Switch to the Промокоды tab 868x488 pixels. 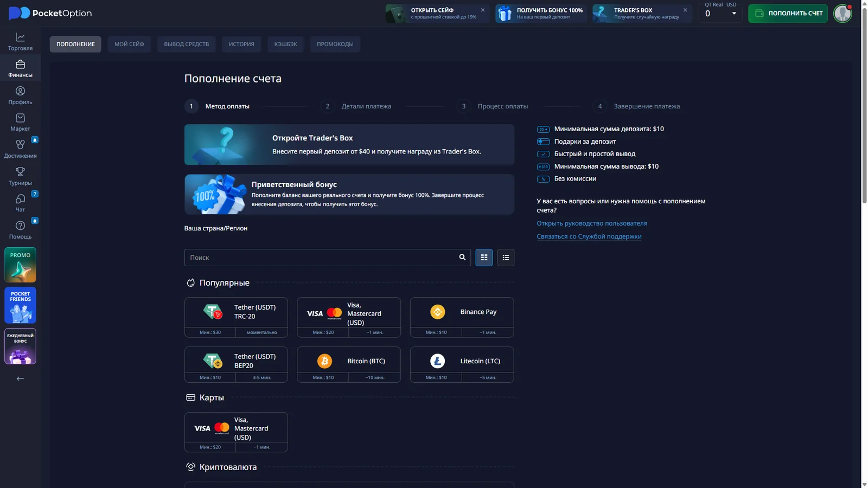click(335, 44)
